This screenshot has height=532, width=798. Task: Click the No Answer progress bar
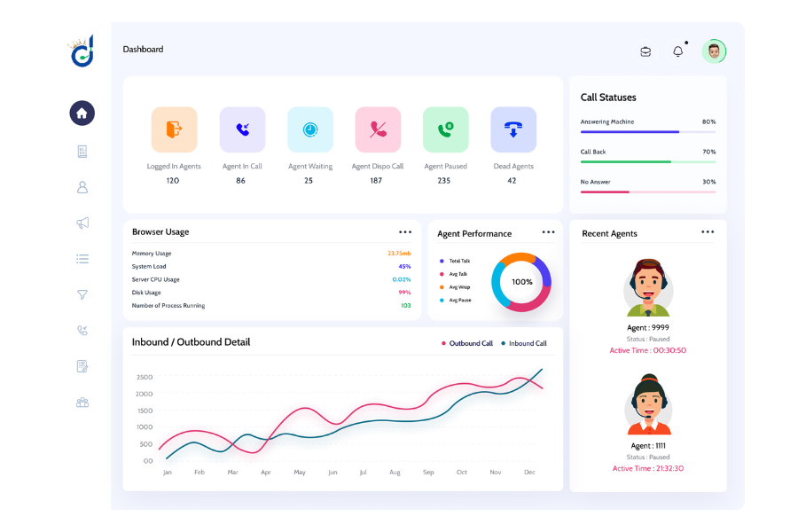click(x=647, y=191)
